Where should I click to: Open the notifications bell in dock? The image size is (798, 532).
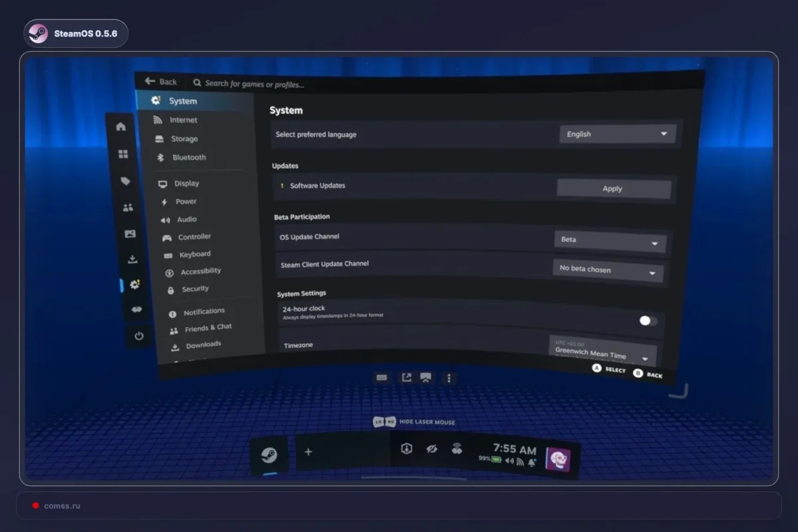[532, 463]
